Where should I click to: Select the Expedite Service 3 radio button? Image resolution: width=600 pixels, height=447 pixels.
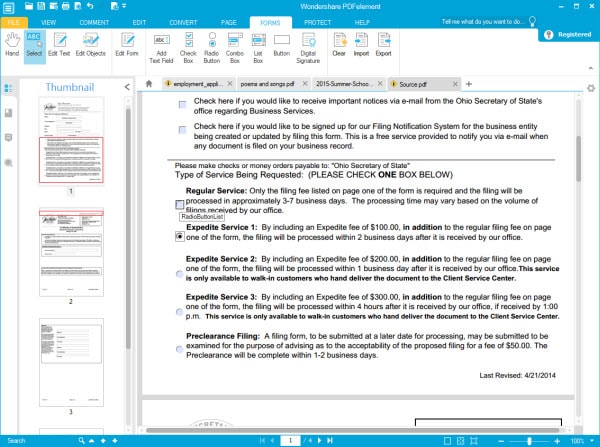click(x=179, y=312)
